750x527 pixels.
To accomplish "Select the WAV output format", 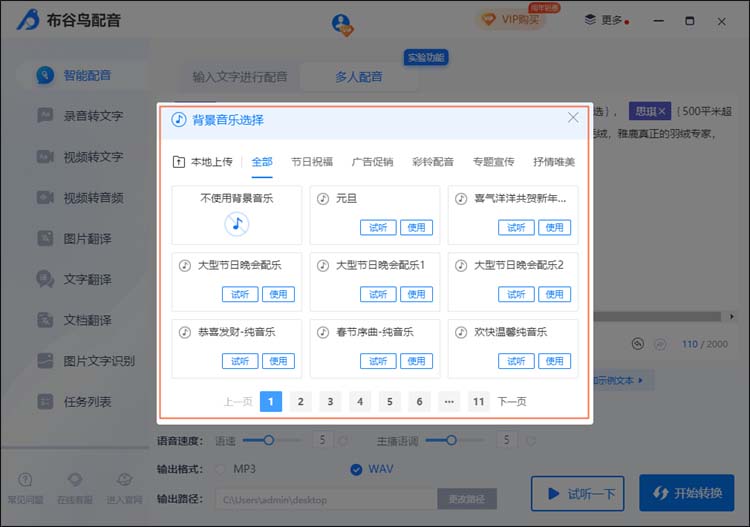I will tap(356, 468).
